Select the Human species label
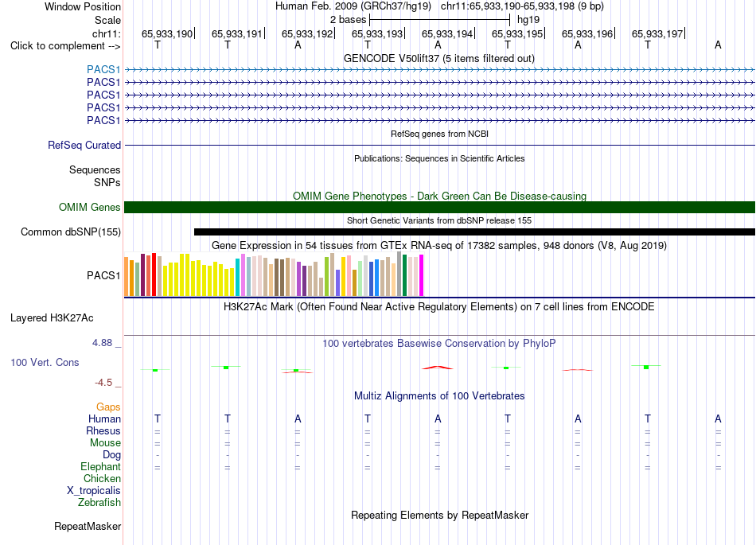 click(x=104, y=419)
